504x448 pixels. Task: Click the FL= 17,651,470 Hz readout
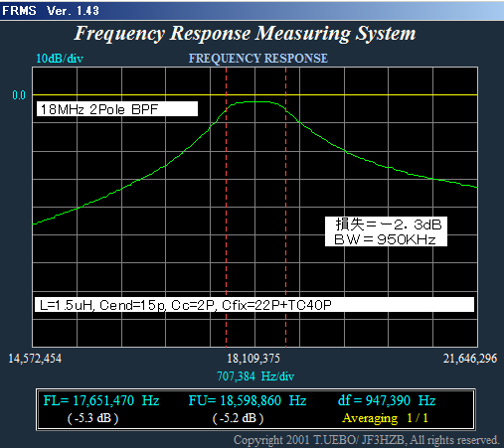pyautogui.click(x=101, y=400)
